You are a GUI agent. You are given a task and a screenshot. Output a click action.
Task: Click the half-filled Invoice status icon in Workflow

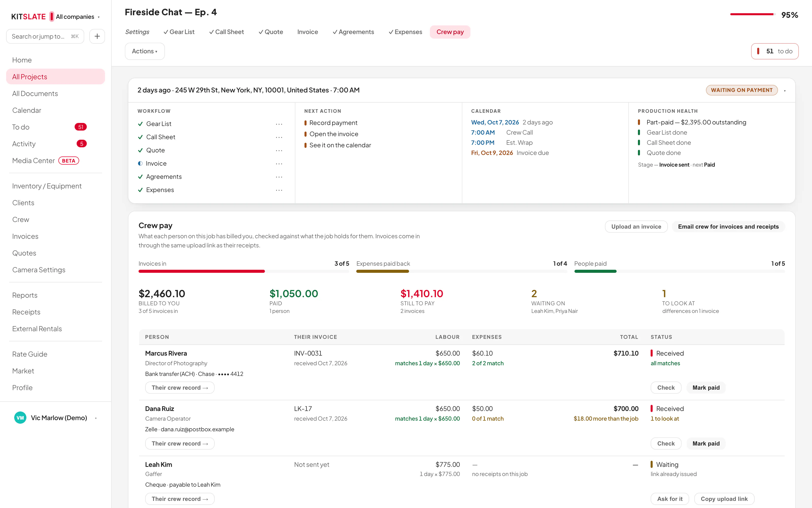point(140,164)
